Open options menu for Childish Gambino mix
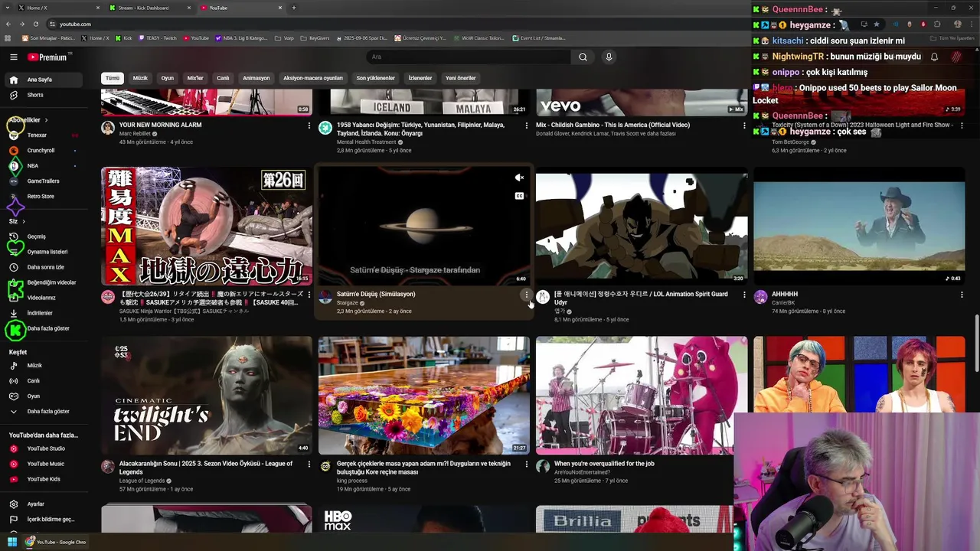This screenshot has height=551, width=980. click(x=744, y=126)
